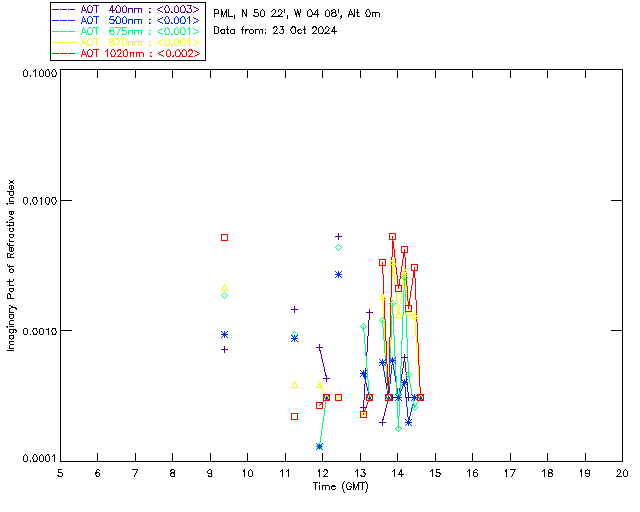Click the AOT 675nm legend entry
640x512 pixels.
coord(127,31)
